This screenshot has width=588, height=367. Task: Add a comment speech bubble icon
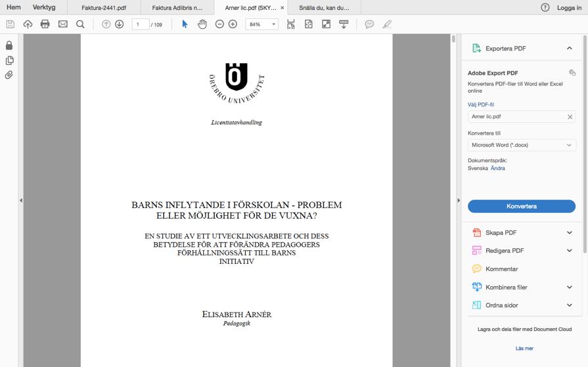(369, 24)
